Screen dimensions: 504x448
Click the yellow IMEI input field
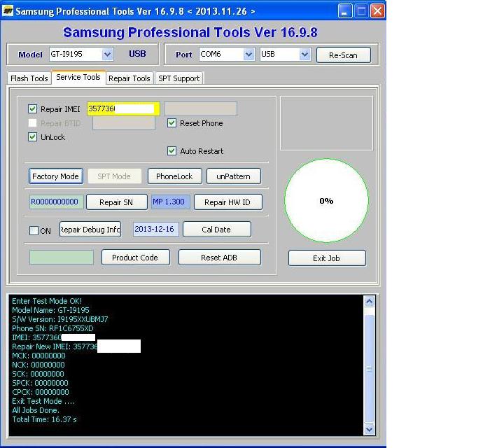[123, 108]
